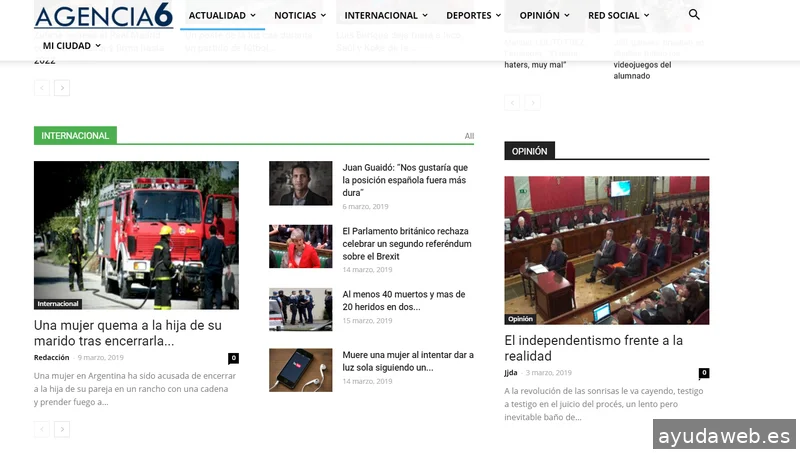Click next arrow above Opinión section
Viewport: 800px width, 453px height.
[533, 103]
